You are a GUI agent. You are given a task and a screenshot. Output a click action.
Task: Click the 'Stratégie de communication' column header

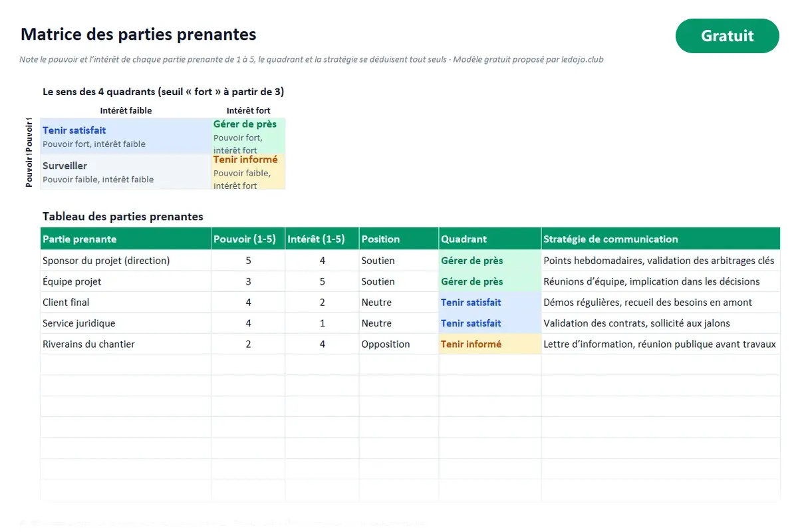click(x=660, y=239)
